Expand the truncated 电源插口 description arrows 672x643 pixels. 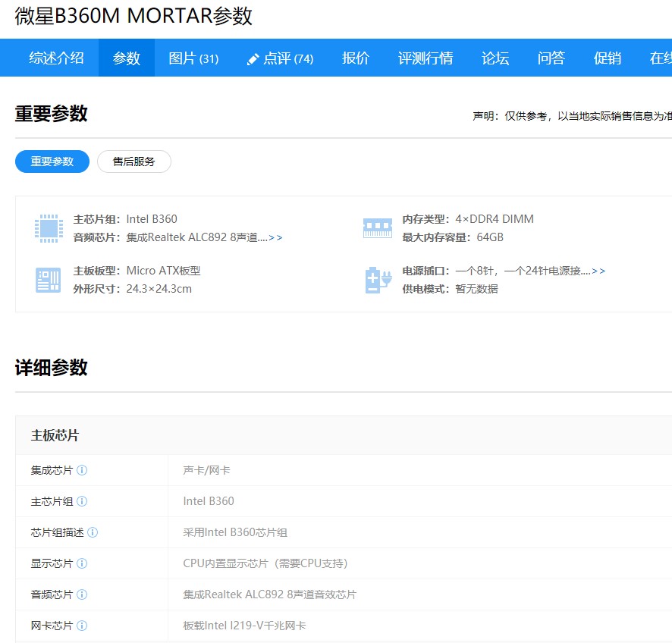(x=598, y=271)
